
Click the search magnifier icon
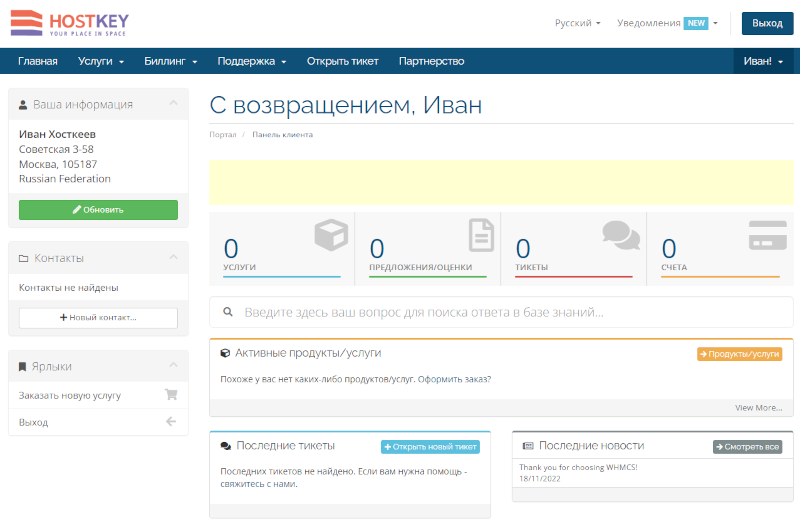coord(228,312)
